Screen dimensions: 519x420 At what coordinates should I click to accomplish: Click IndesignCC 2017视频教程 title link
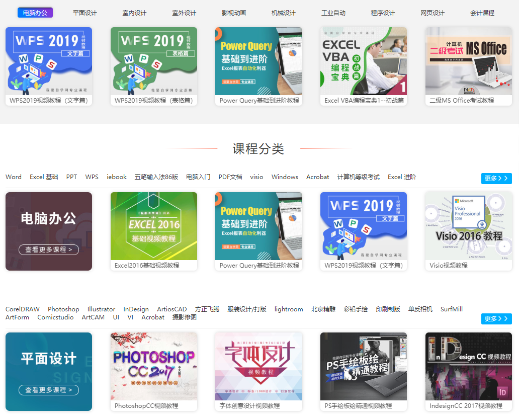pos(466,406)
